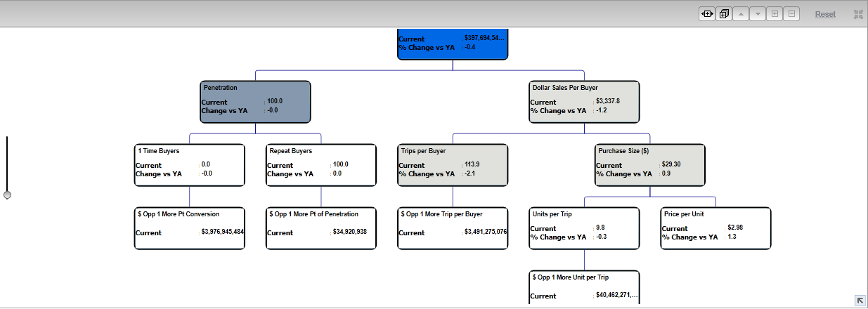868x309 pixels.
Task: Click the Price per Unit node
Action: pos(715,228)
